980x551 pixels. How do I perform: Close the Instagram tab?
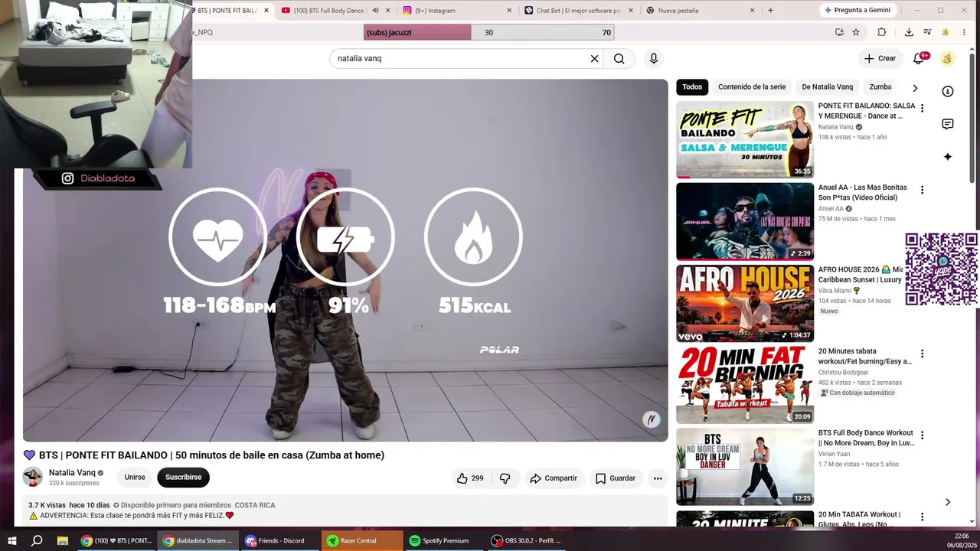(510, 10)
